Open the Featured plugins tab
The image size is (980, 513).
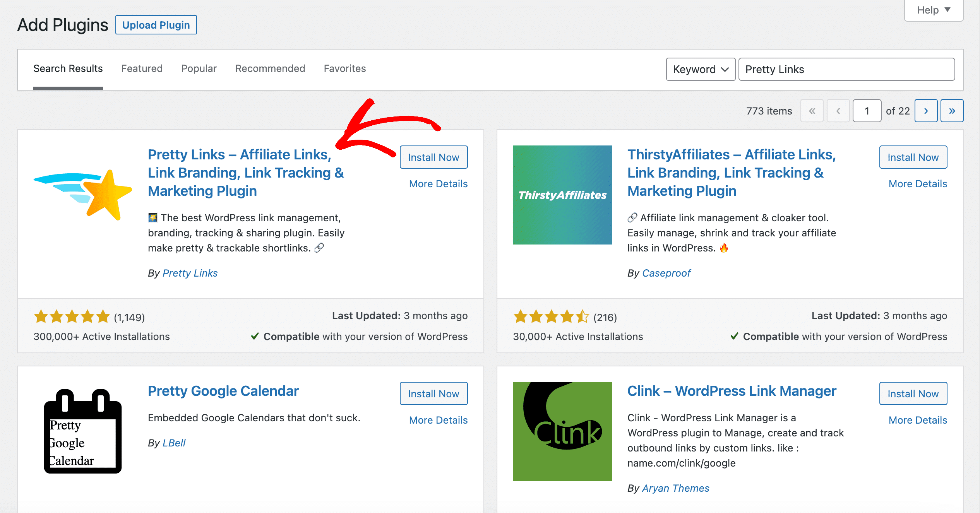142,69
